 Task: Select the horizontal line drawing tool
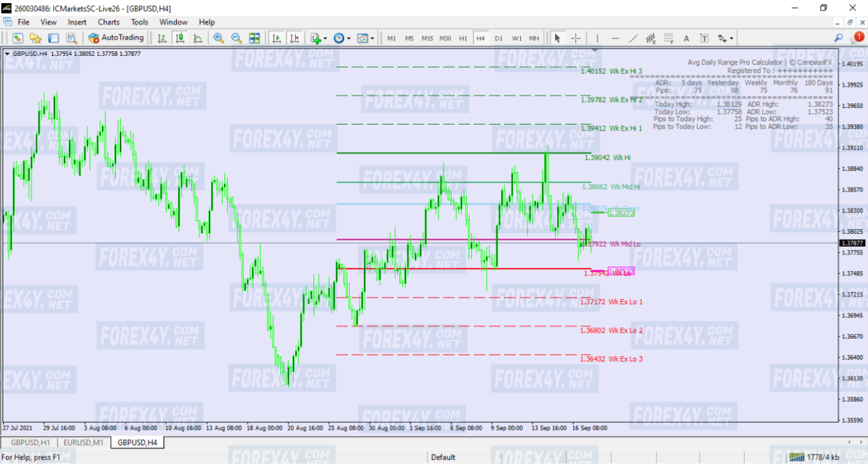[615, 38]
